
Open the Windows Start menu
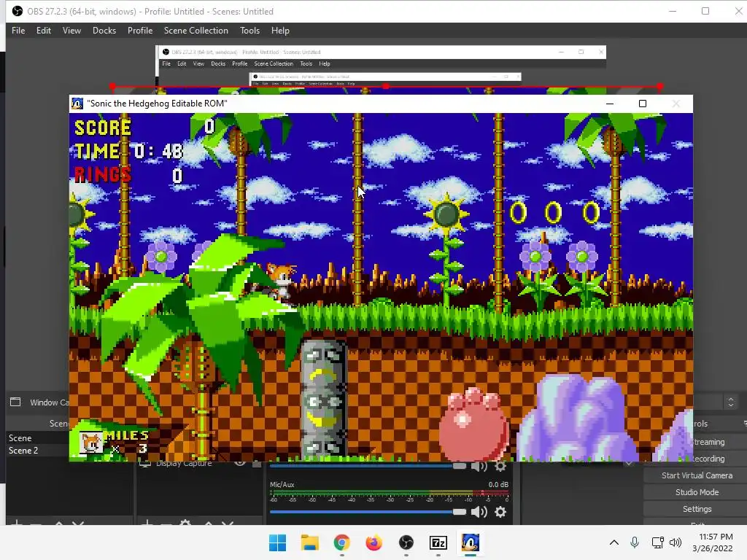[x=277, y=542]
